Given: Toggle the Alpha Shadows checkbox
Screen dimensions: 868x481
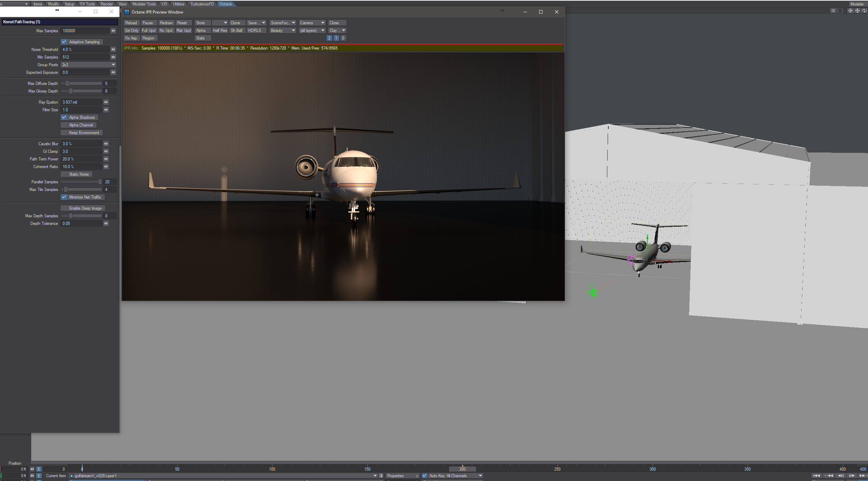Looking at the screenshot, I should pyautogui.click(x=64, y=117).
